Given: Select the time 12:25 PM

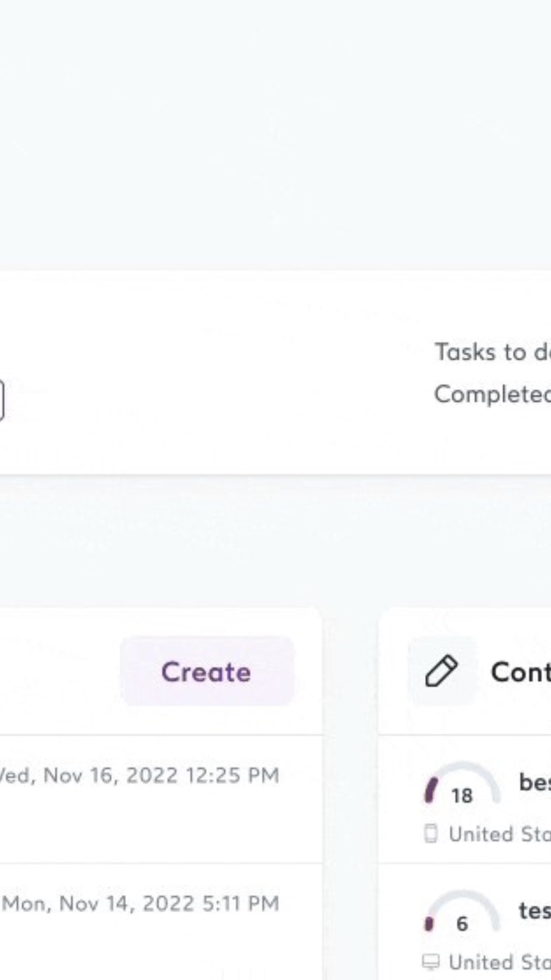Looking at the screenshot, I should 232,775.
